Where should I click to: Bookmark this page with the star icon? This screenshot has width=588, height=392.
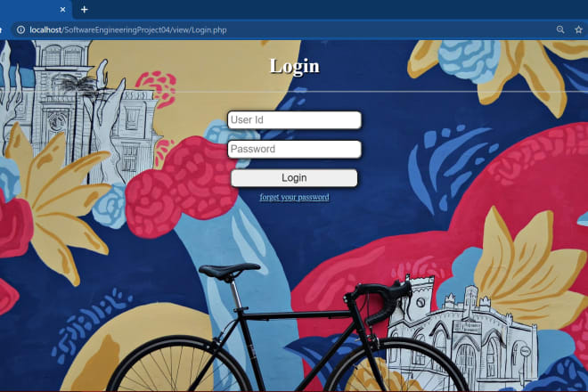click(578, 29)
